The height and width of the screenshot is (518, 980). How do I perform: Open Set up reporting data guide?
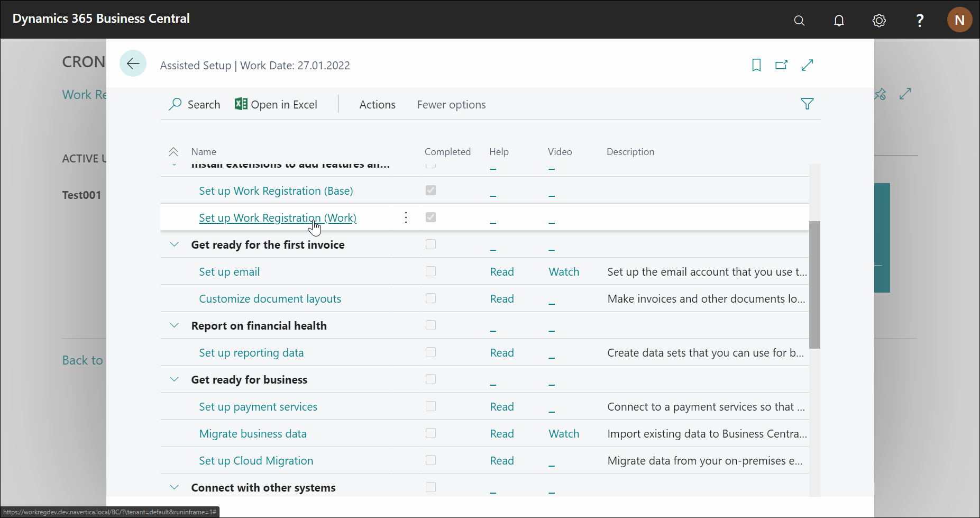coord(251,353)
